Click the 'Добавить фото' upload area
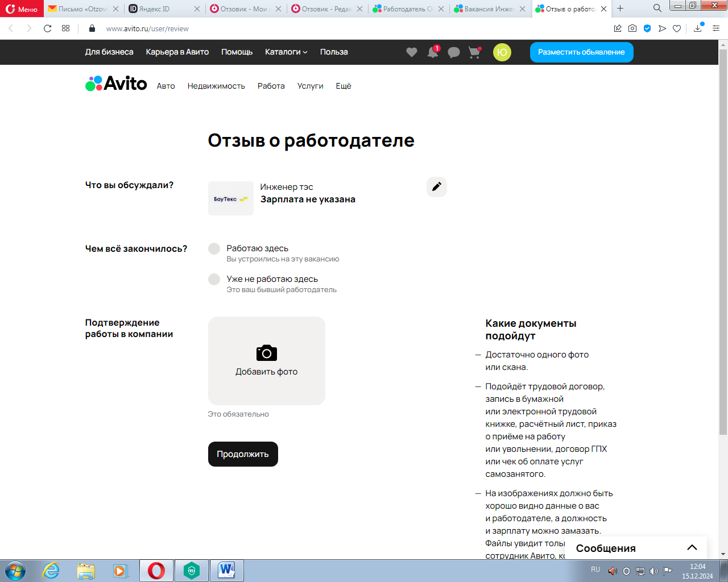The image size is (728, 582). (266, 361)
